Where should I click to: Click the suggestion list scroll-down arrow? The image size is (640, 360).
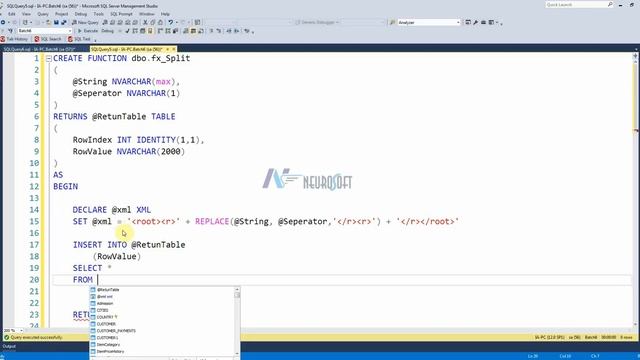(237, 353)
